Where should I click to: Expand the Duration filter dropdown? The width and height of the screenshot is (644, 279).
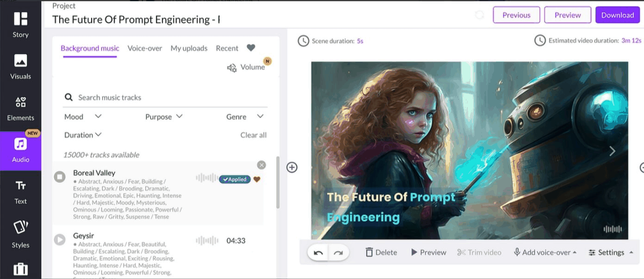[x=83, y=135]
